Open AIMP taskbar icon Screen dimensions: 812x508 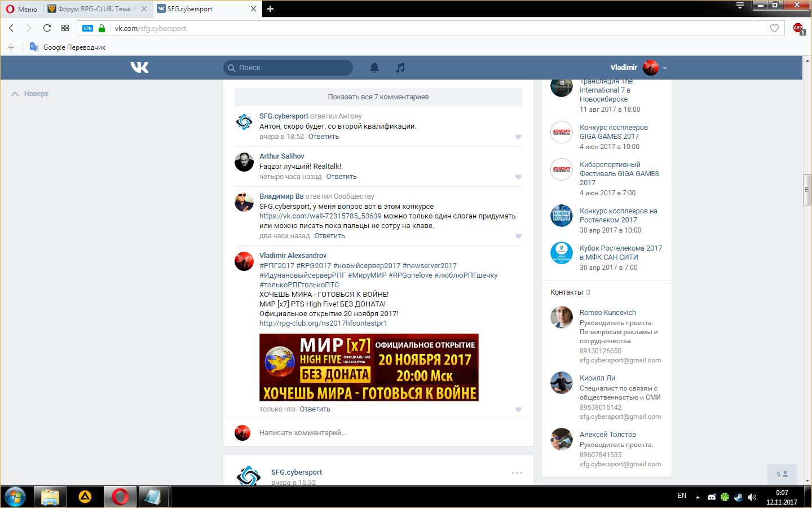tap(85, 497)
